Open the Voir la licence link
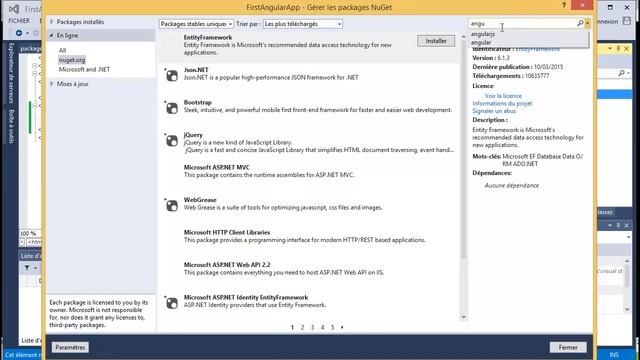Viewport: 640px width, 360px height. [x=503, y=96]
